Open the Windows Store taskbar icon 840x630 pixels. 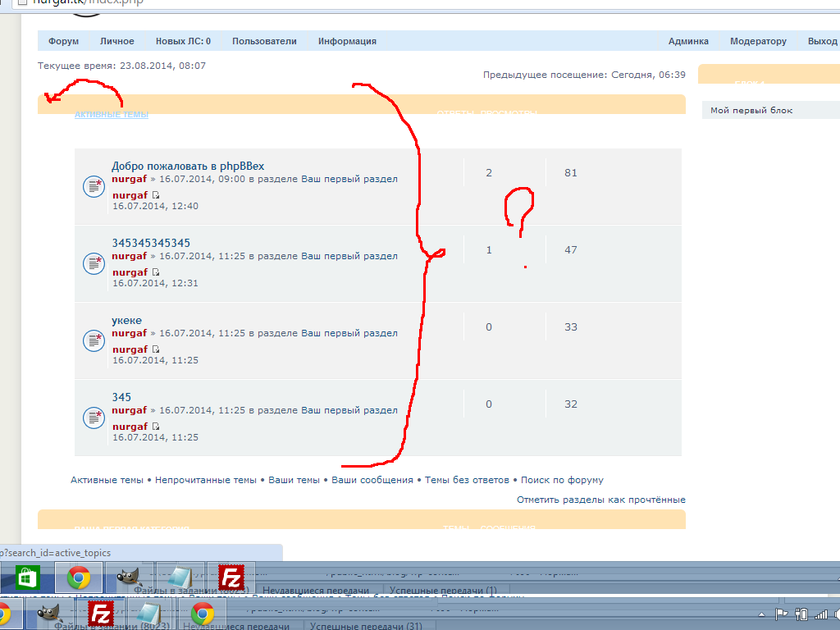[x=27, y=578]
